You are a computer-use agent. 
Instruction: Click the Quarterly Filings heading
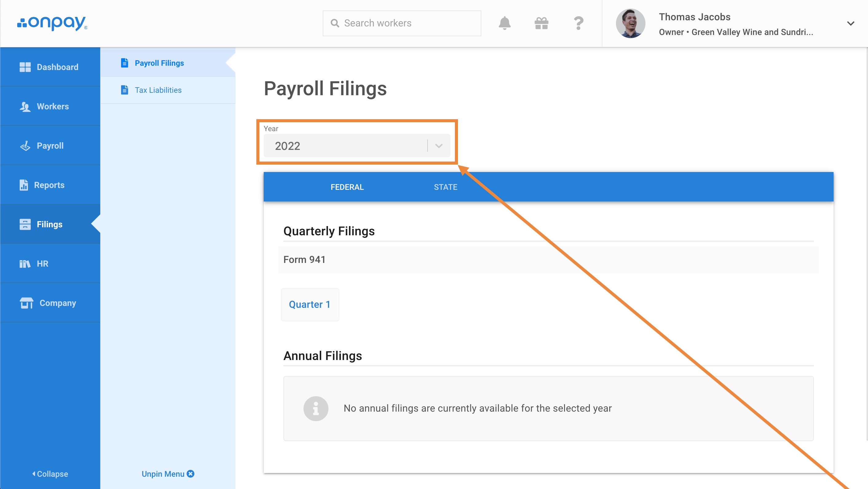(329, 231)
